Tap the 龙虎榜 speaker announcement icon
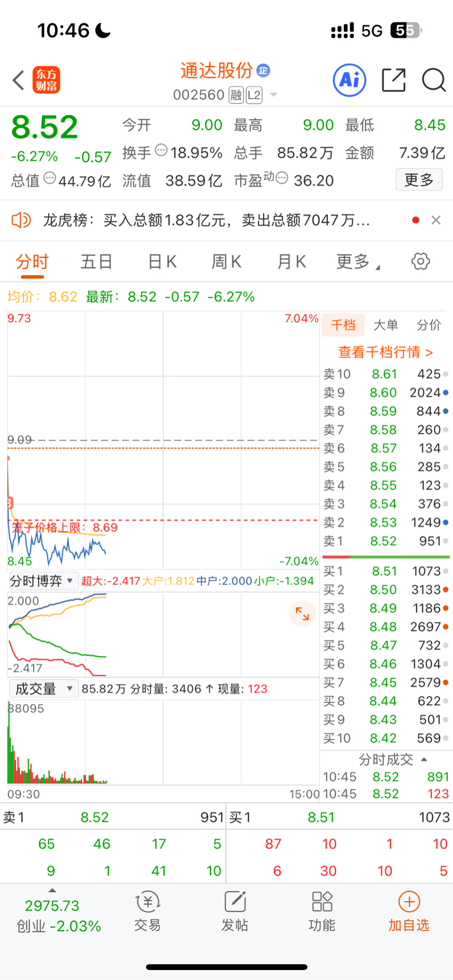Screen dimensions: 453x980 21,220
